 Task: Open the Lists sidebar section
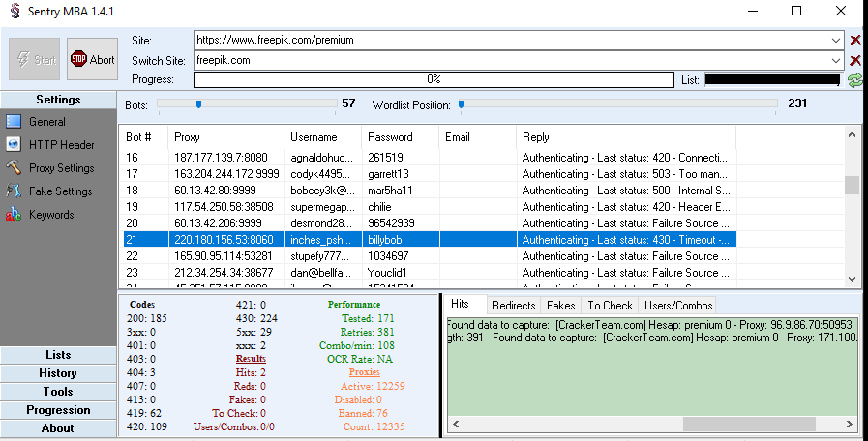(58, 355)
